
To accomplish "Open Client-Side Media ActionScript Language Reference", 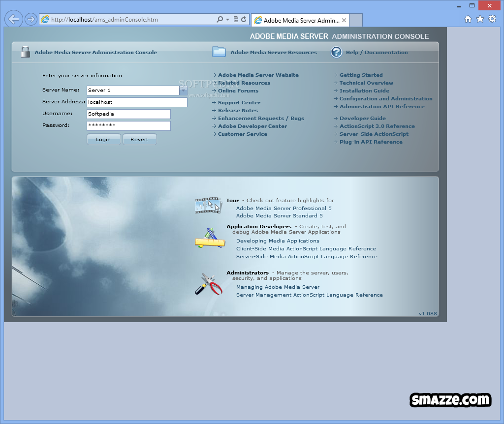I will click(306, 248).
